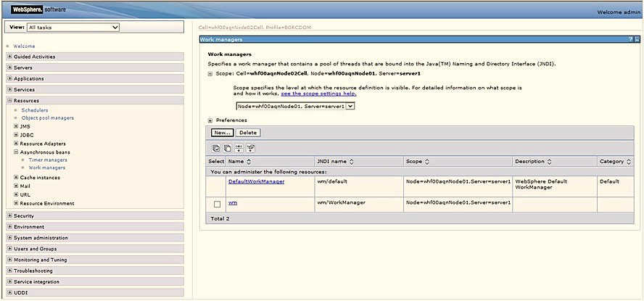Expand the JMS tree node
Screen dimensions: 644x301
click(16, 126)
